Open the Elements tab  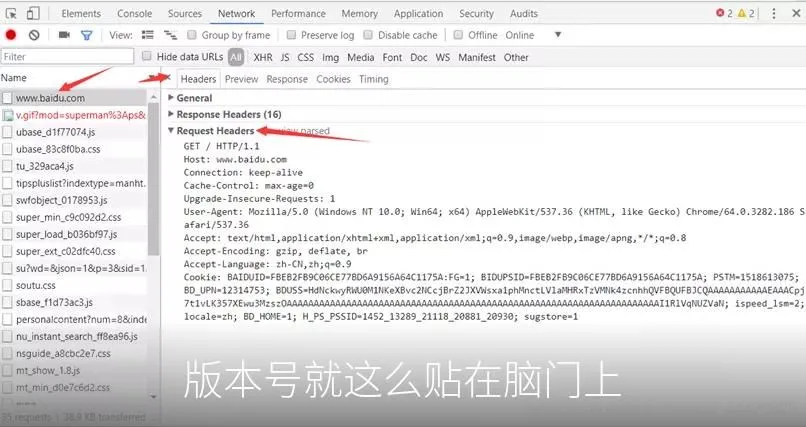tap(81, 13)
